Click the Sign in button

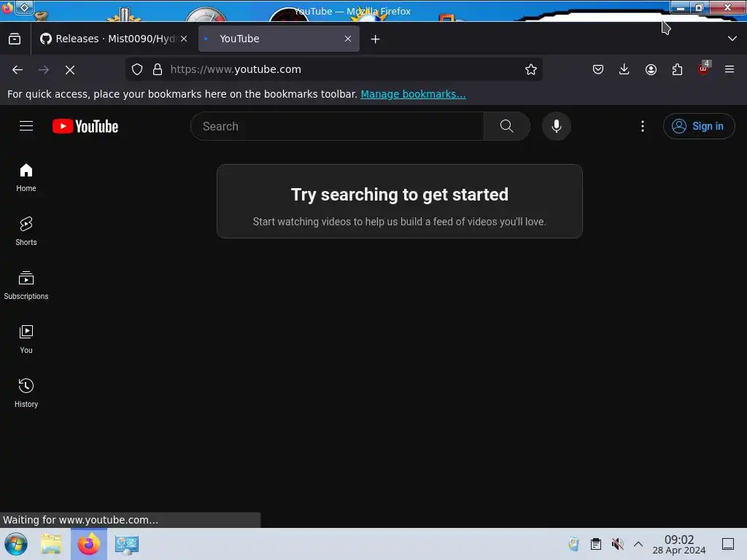(x=698, y=126)
